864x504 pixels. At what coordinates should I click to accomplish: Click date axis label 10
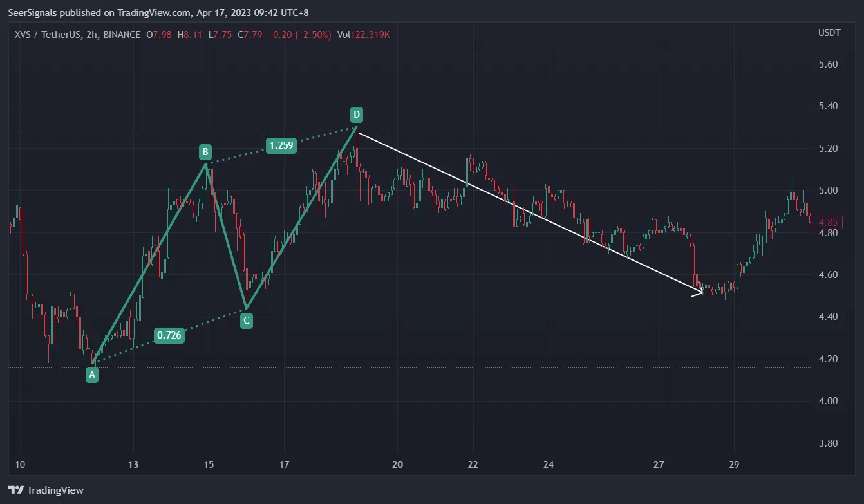[19, 465]
